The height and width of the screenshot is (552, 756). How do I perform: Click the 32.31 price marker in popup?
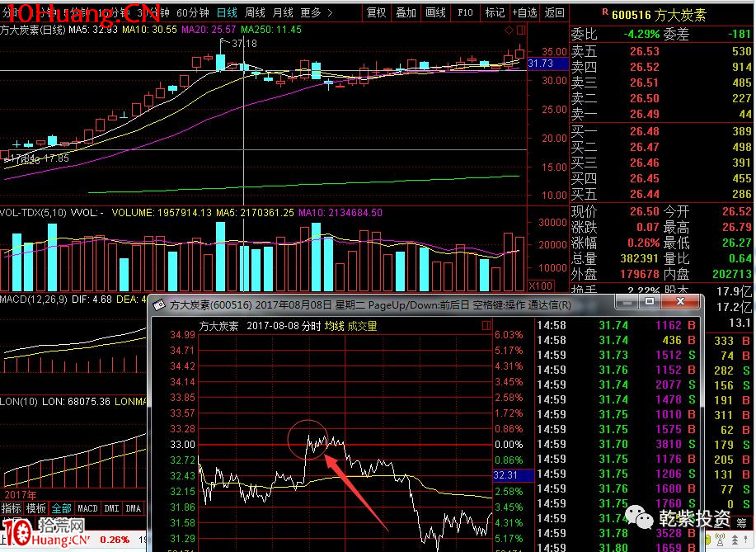tap(514, 475)
